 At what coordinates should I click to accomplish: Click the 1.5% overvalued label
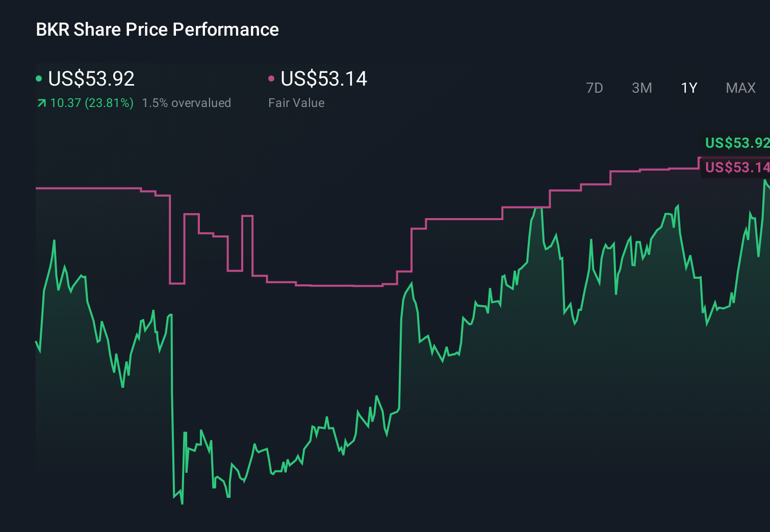point(187,103)
